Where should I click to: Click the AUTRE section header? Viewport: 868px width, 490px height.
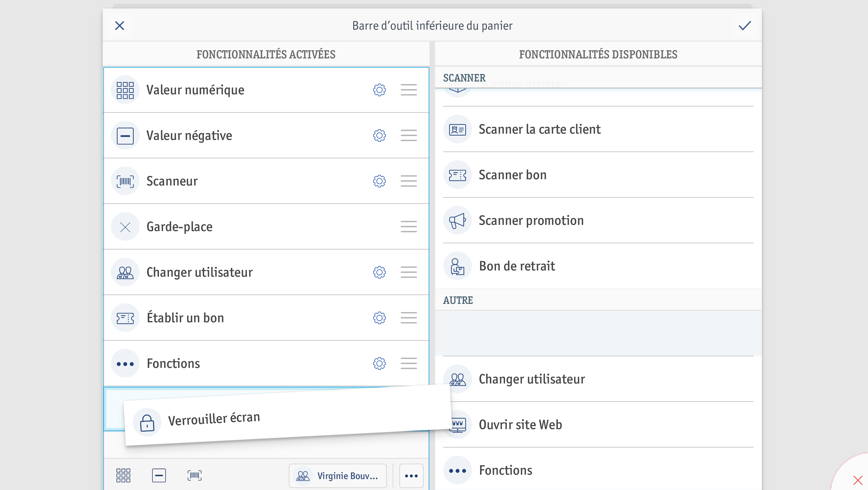(598, 300)
